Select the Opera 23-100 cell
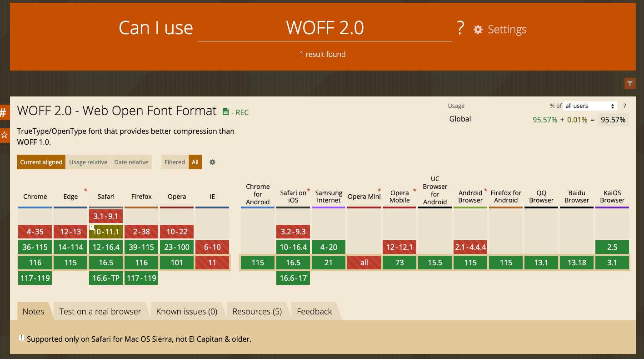This screenshot has height=359, width=644. tap(177, 247)
